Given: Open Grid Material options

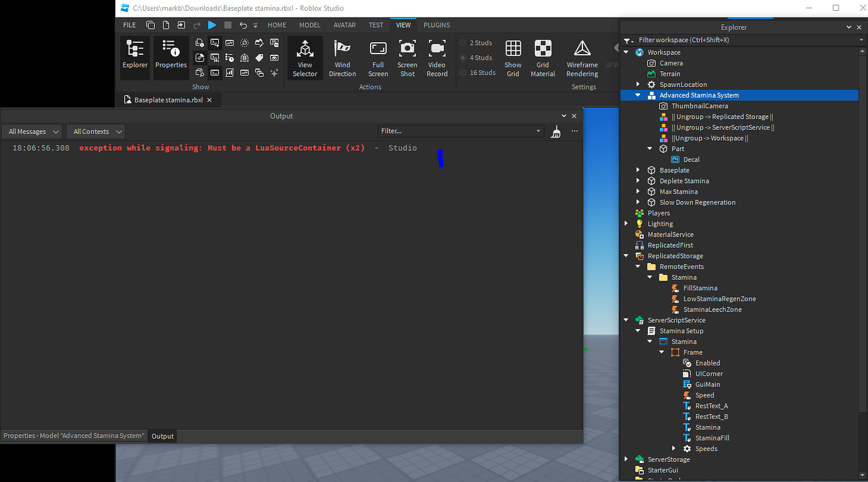Looking at the screenshot, I should click(543, 58).
